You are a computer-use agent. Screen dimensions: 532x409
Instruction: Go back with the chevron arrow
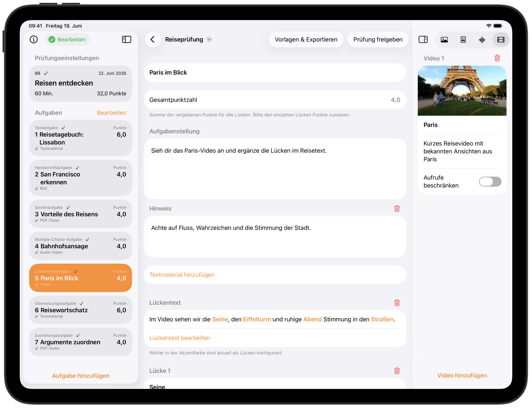tap(153, 39)
